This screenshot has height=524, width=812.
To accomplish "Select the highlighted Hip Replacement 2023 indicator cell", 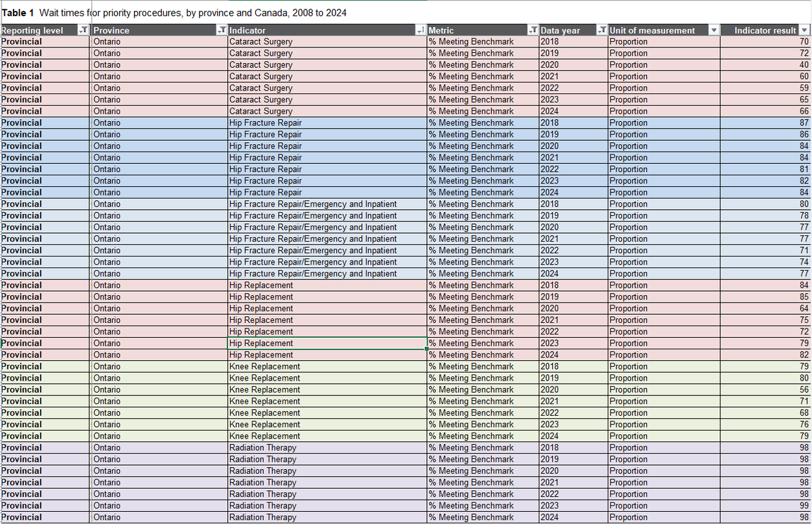I will point(328,343).
